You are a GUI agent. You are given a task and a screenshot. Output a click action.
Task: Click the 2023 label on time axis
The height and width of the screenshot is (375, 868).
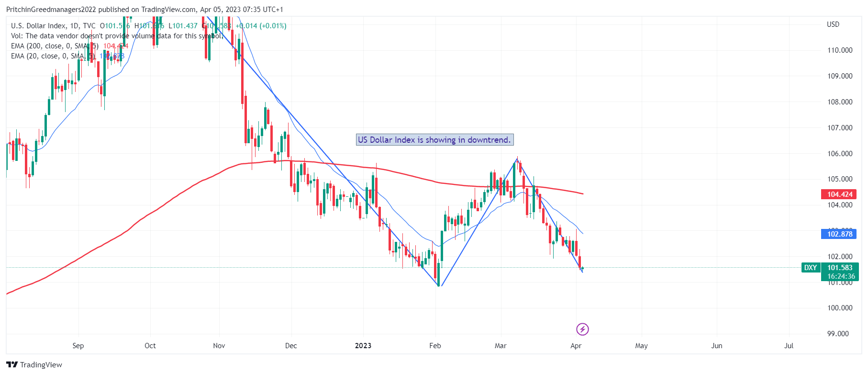(x=363, y=346)
